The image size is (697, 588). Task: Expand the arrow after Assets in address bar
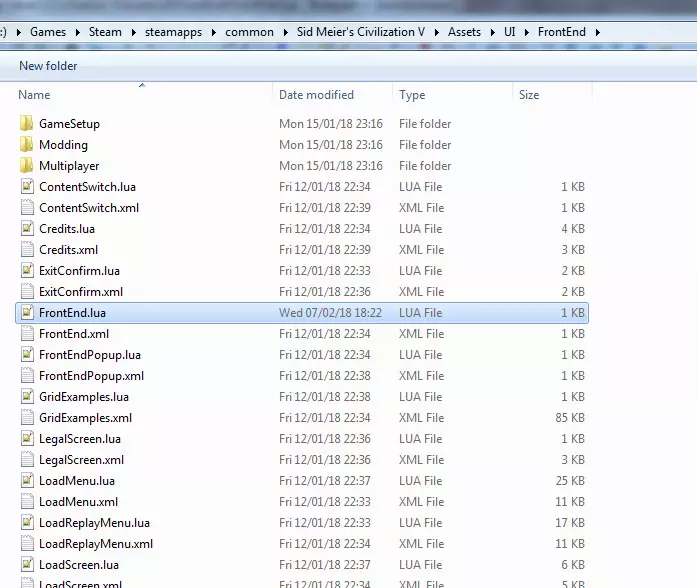click(493, 32)
